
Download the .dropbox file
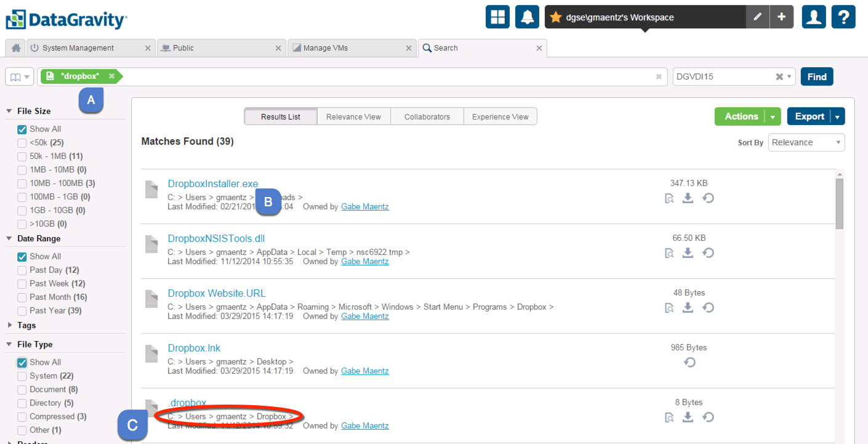click(x=688, y=417)
